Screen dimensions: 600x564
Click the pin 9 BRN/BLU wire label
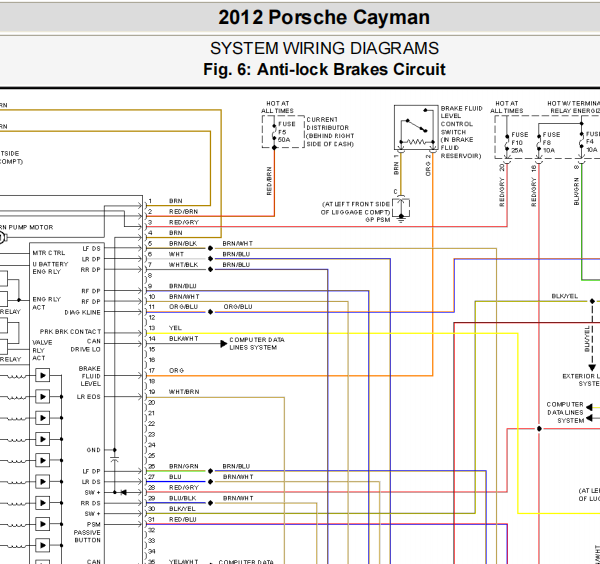click(x=183, y=286)
